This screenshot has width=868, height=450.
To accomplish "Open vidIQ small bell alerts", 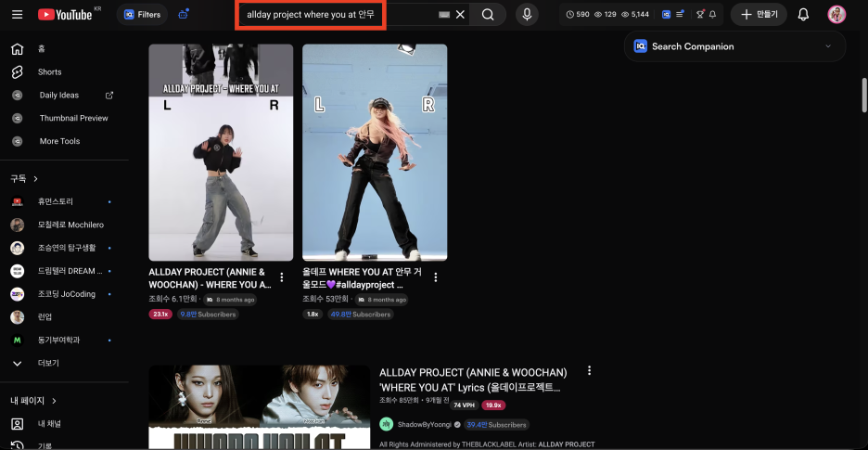I will point(712,15).
